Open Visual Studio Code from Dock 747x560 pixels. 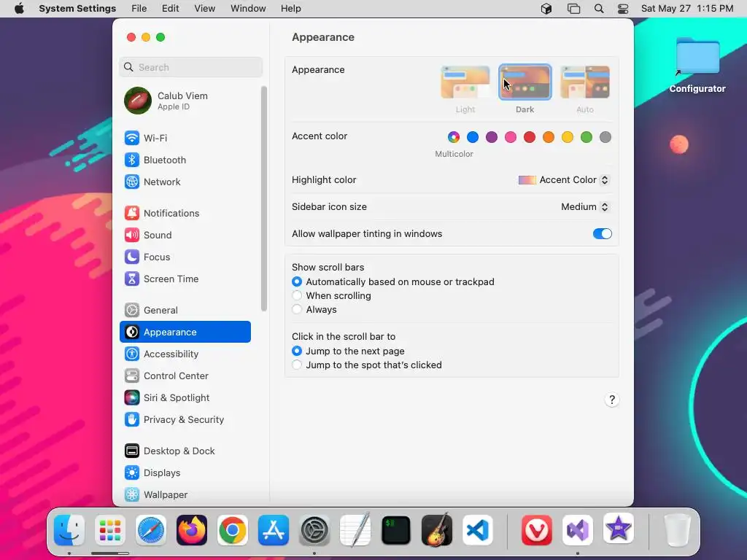tap(478, 530)
